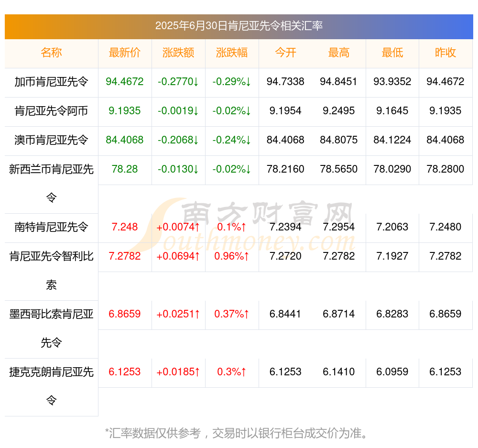Select the percentage 0.3%↑
Image resolution: width=478 pixels, height=448 pixels.
point(232,372)
